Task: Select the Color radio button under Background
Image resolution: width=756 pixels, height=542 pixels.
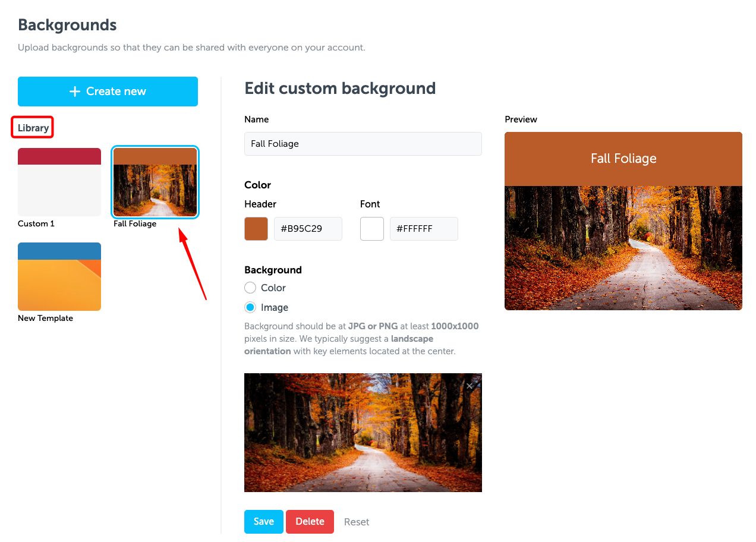Action: (250, 287)
